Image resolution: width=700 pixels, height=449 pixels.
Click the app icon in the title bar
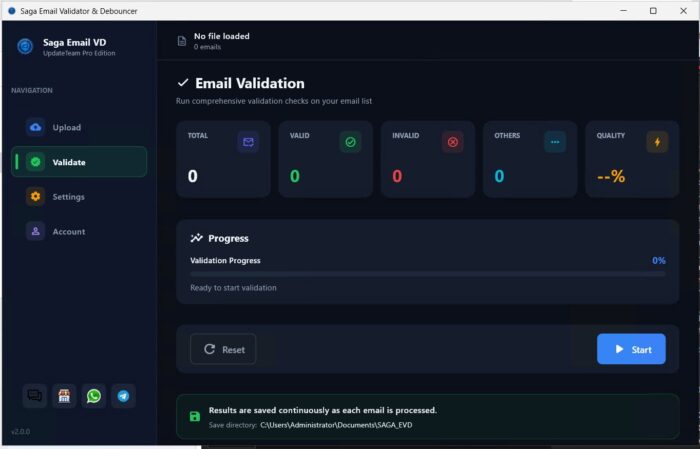pyautogui.click(x=12, y=11)
